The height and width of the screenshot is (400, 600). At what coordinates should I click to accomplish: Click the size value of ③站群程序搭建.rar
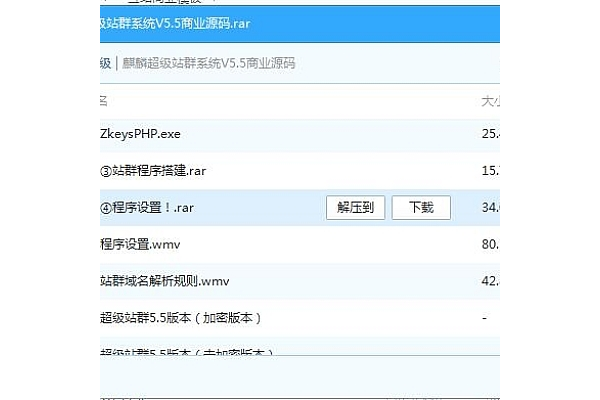pos(490,170)
